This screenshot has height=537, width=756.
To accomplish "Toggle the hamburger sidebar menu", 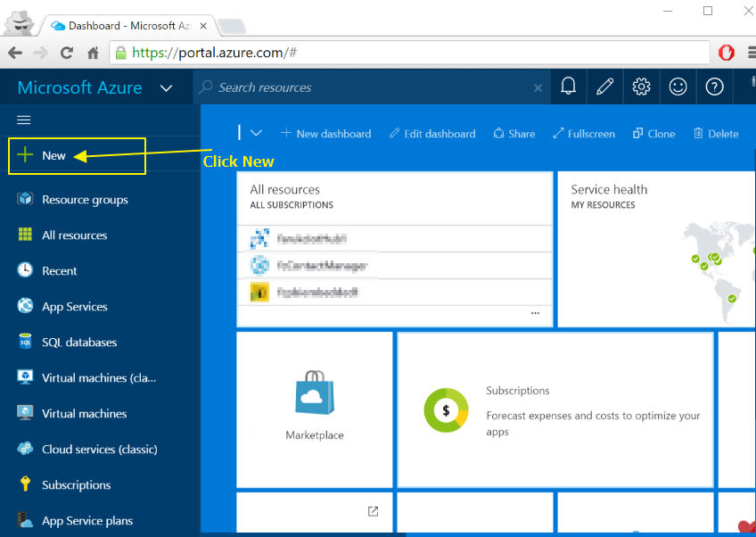I will (23, 120).
